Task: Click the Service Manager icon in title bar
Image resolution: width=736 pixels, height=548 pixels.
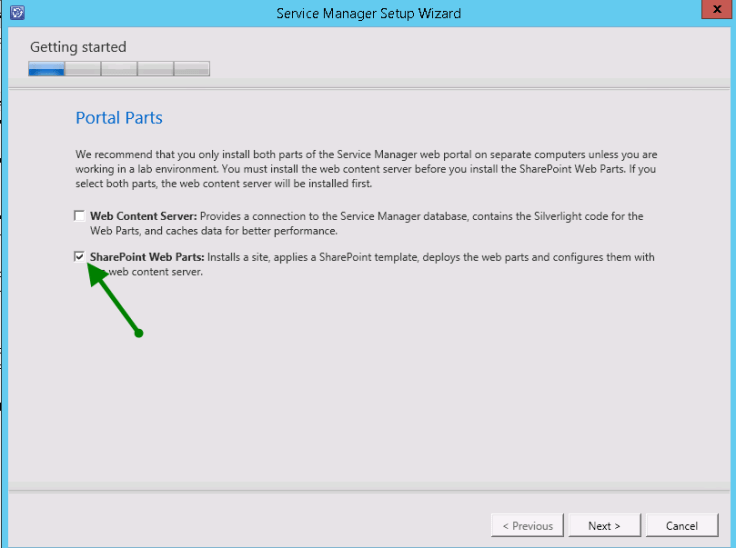Action: [x=15, y=13]
